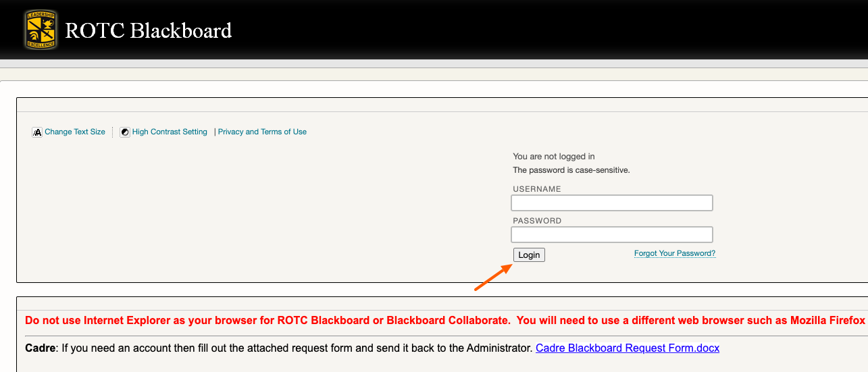Click the Change Text Size icon

(x=37, y=132)
